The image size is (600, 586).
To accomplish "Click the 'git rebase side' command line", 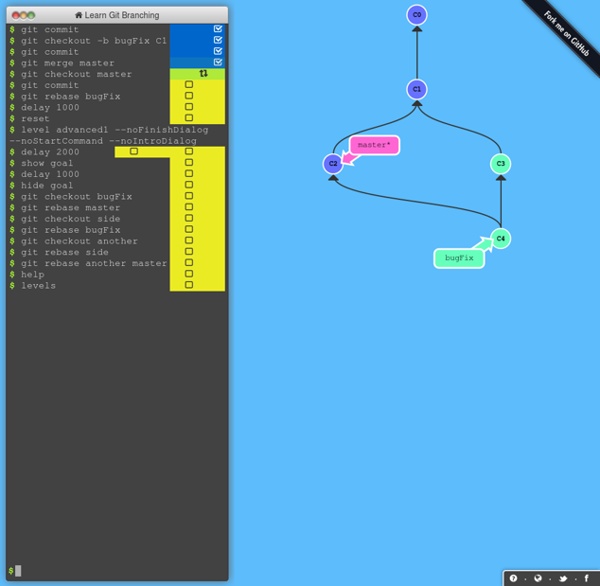I will (x=64, y=252).
